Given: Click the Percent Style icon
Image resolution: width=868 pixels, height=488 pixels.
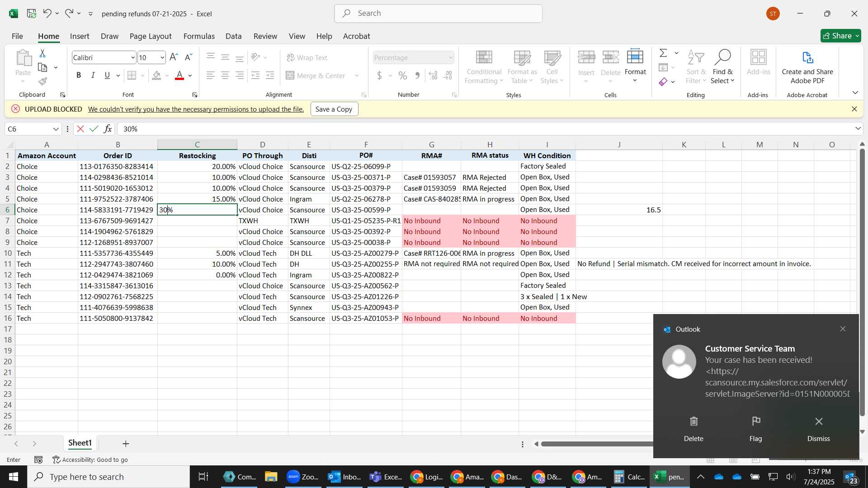Looking at the screenshot, I should [x=403, y=75].
